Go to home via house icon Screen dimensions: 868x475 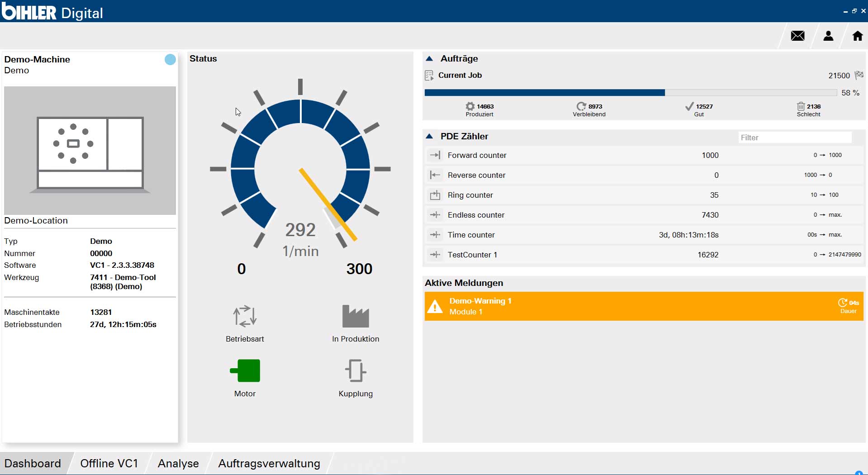tap(857, 36)
